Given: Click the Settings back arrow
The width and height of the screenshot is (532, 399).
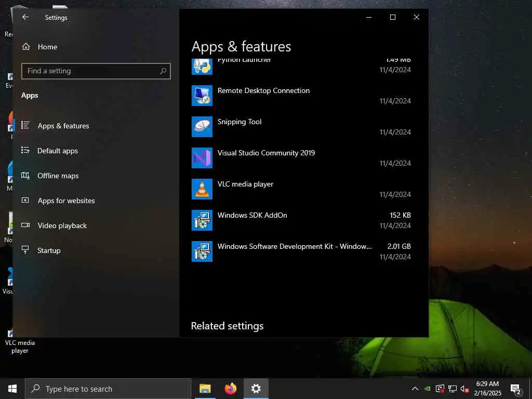Looking at the screenshot, I should click(25, 17).
